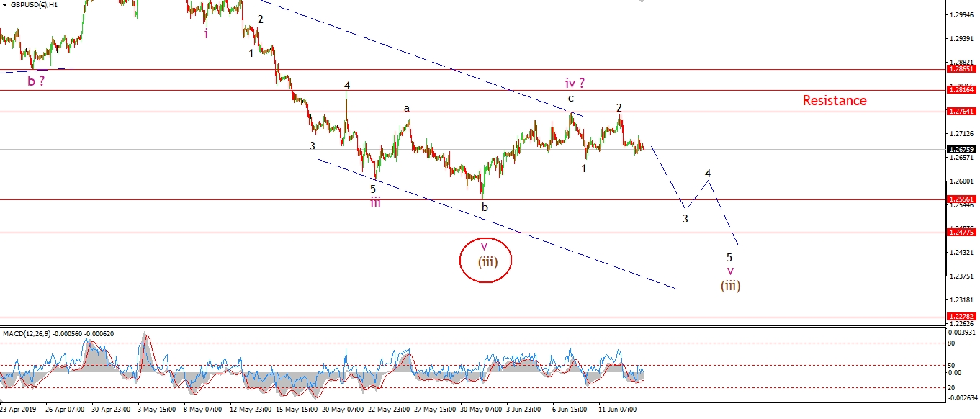The width and height of the screenshot is (980, 419).
Task: Click the red Resistance text label
Action: coord(835,101)
